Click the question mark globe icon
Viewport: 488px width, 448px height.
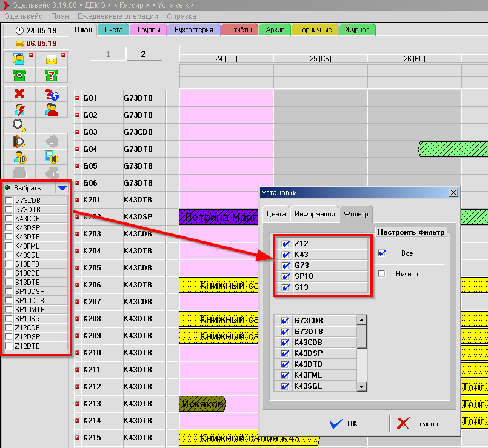(x=52, y=94)
